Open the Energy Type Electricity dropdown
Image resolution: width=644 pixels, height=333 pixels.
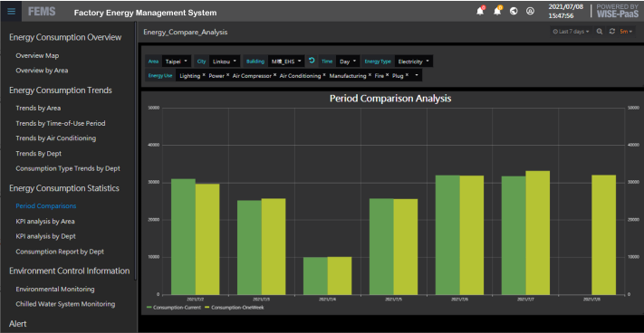(x=414, y=62)
